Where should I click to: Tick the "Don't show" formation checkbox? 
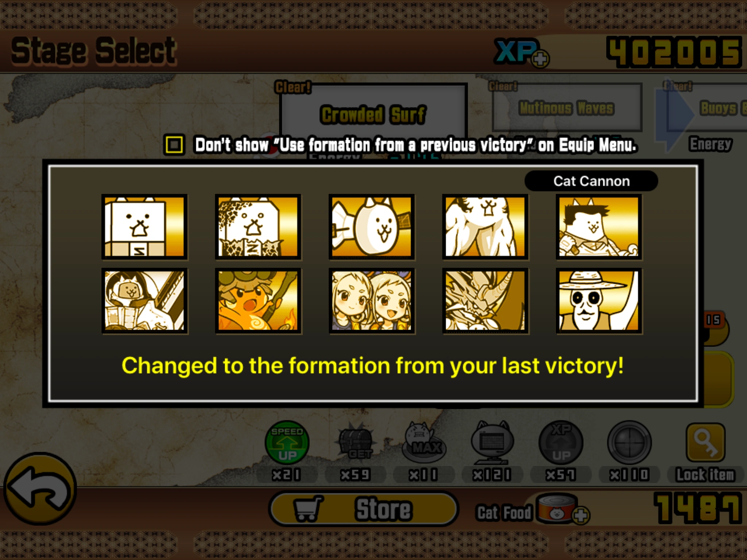tap(174, 145)
